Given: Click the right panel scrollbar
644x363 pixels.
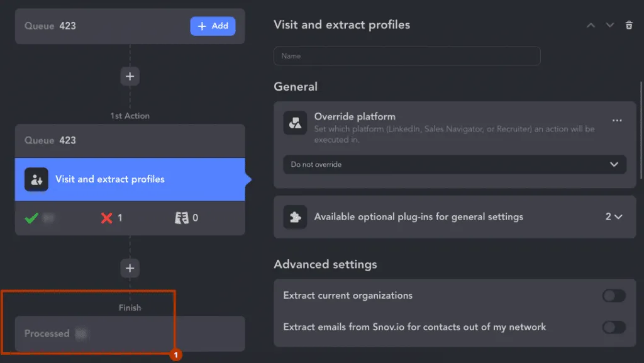Looking at the screenshot, I should 641,130.
